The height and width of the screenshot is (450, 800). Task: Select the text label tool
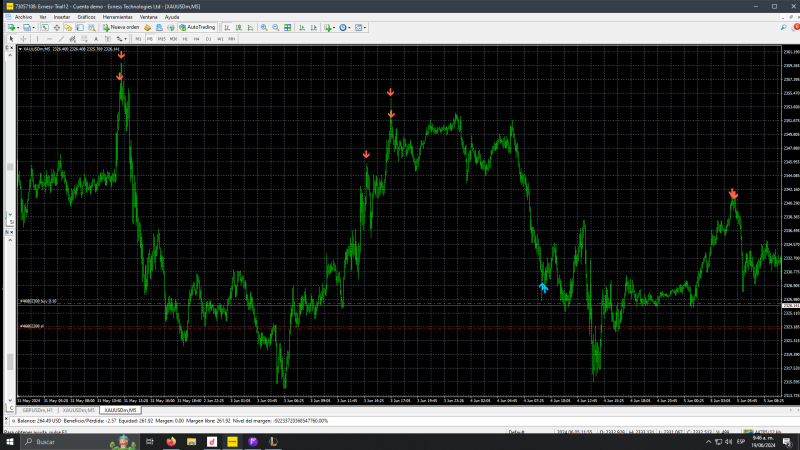108,39
